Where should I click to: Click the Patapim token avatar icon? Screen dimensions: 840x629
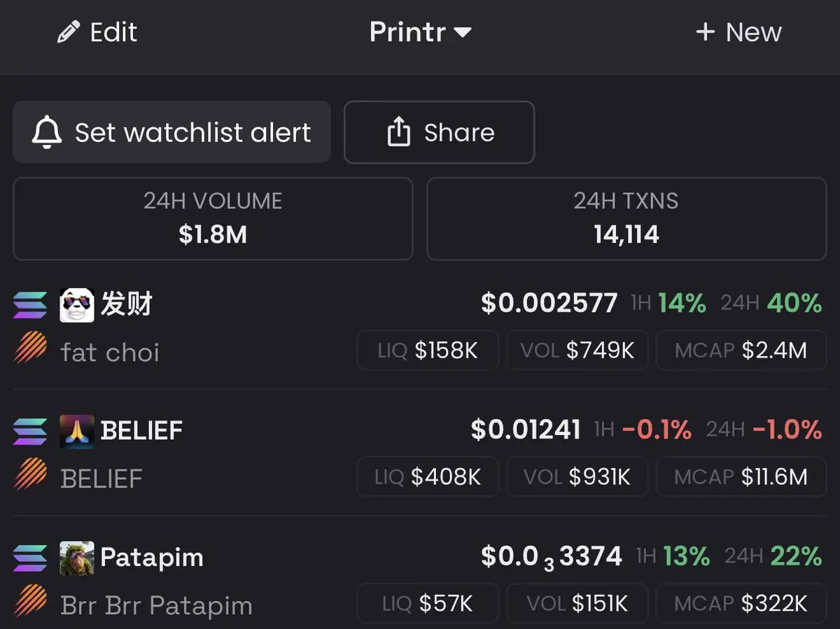(77, 558)
